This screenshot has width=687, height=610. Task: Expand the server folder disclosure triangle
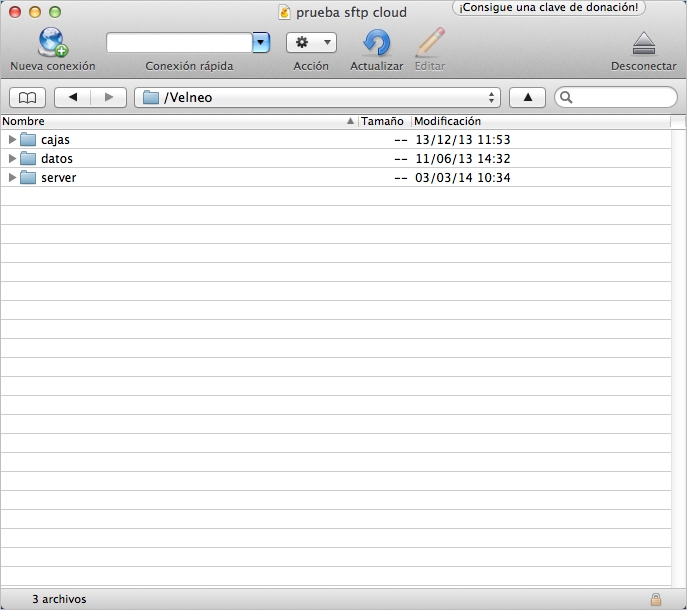tap(12, 178)
